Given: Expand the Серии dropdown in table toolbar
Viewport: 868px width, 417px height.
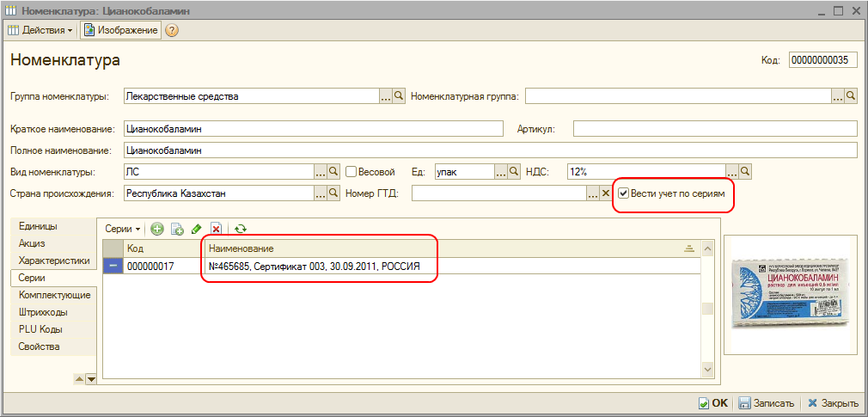Looking at the screenshot, I should [122, 229].
